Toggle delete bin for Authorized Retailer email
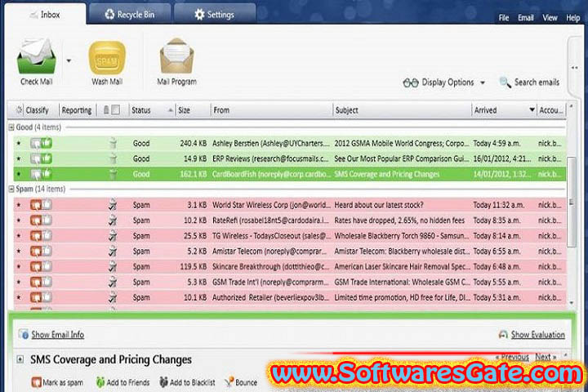Image resolution: width=588 pixels, height=392 pixels. click(x=113, y=297)
